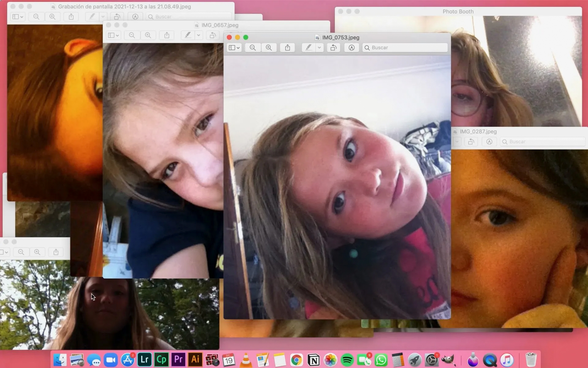Toggle Markup toolbar in IMG_0287.jpeg window

(x=489, y=142)
